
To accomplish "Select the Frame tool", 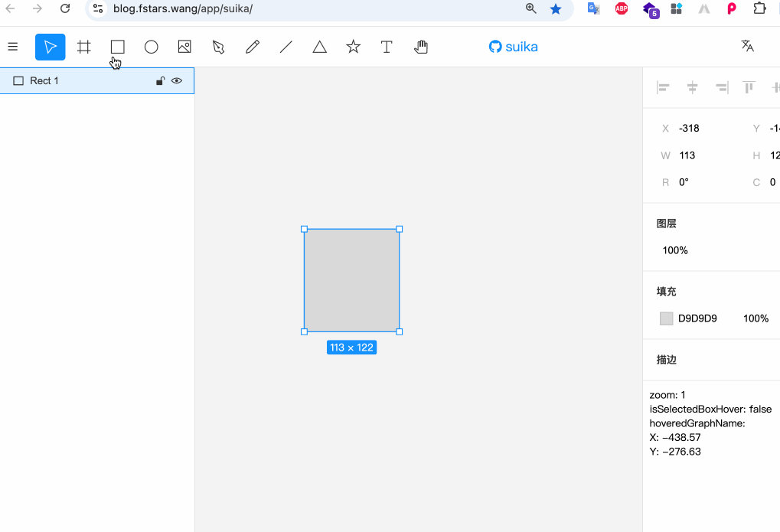I will click(x=84, y=47).
